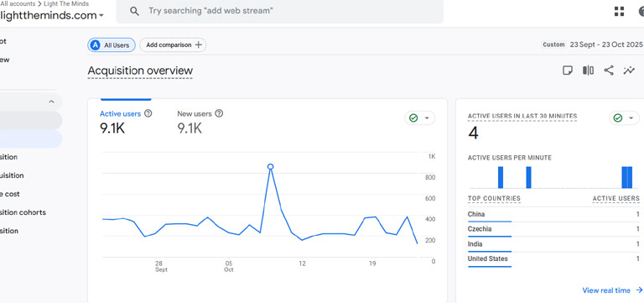Open the Google apps grid icon
644x303 pixels.
click(619, 12)
